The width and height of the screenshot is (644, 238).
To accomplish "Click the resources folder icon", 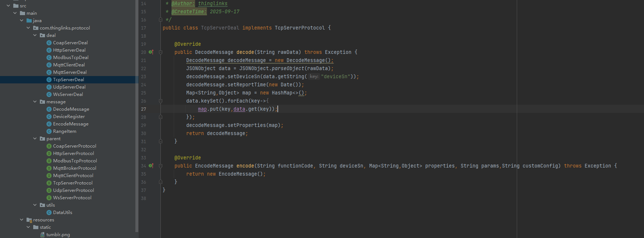I will click(29, 220).
